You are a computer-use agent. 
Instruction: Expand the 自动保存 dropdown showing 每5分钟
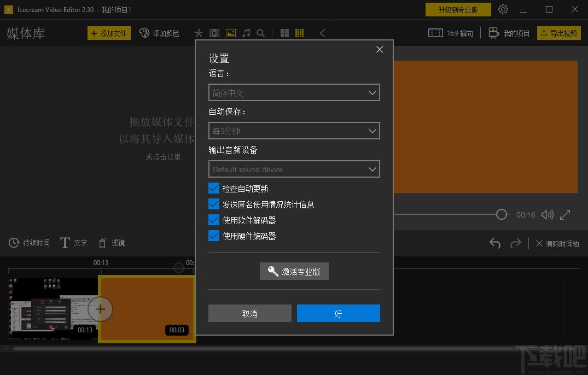(x=294, y=131)
